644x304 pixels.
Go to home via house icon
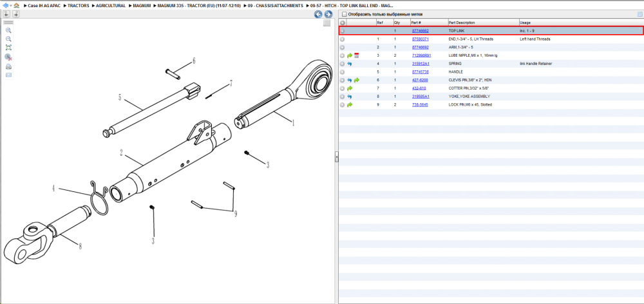pyautogui.click(x=16, y=6)
